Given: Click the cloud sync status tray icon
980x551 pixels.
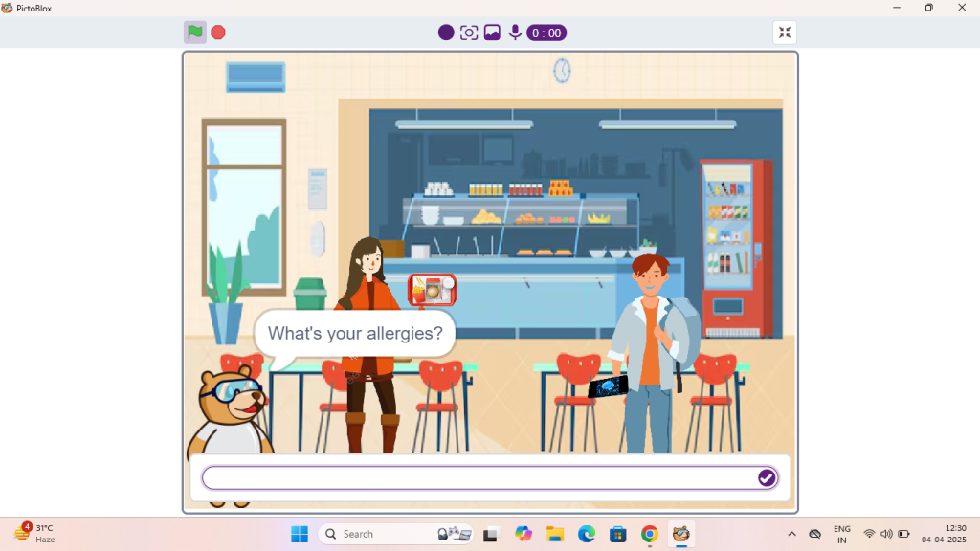Looking at the screenshot, I should click(815, 534).
